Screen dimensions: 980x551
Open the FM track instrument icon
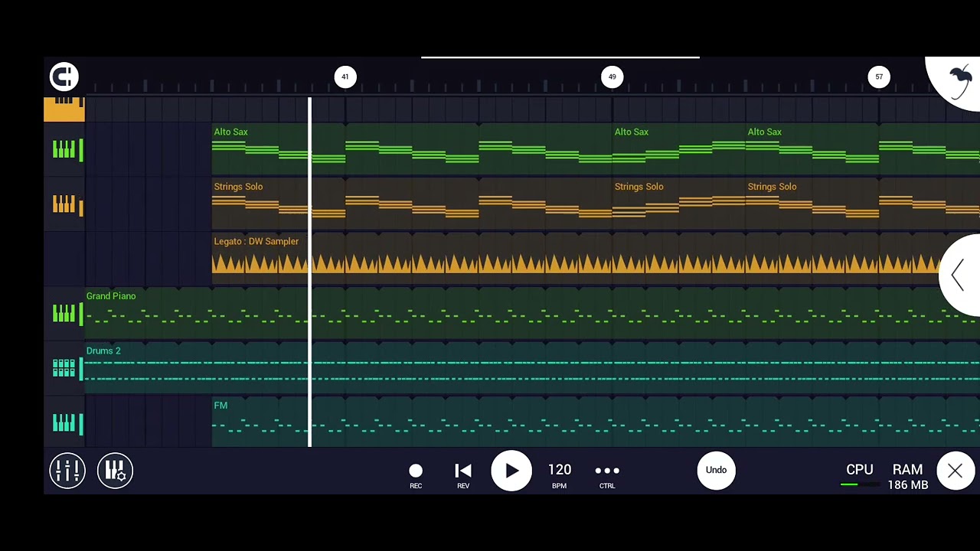tap(64, 422)
